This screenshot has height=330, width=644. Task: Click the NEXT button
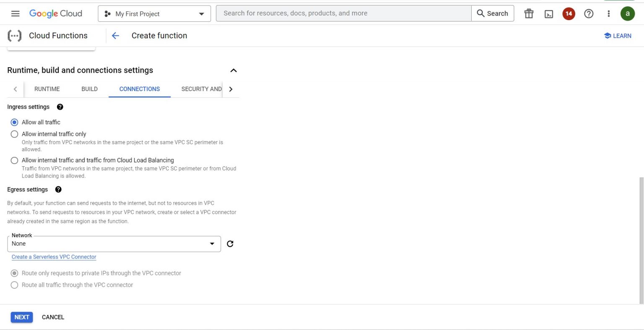22,317
